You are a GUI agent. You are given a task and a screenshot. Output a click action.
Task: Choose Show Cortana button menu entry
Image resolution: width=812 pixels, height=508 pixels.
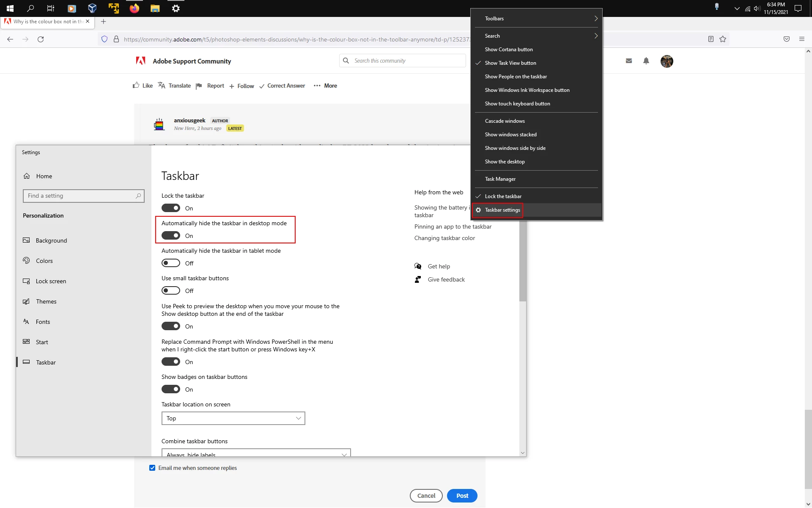(x=509, y=50)
